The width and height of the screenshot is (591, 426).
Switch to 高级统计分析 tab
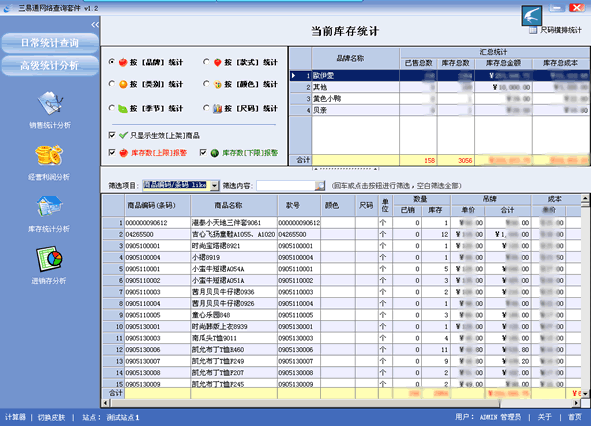50,66
